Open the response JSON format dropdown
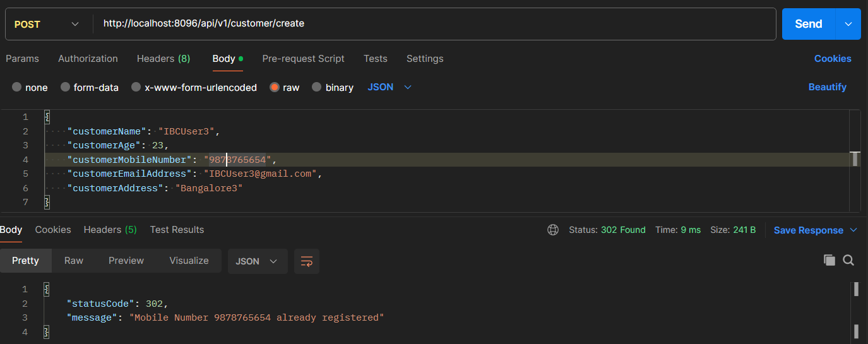868x344 pixels. [257, 261]
